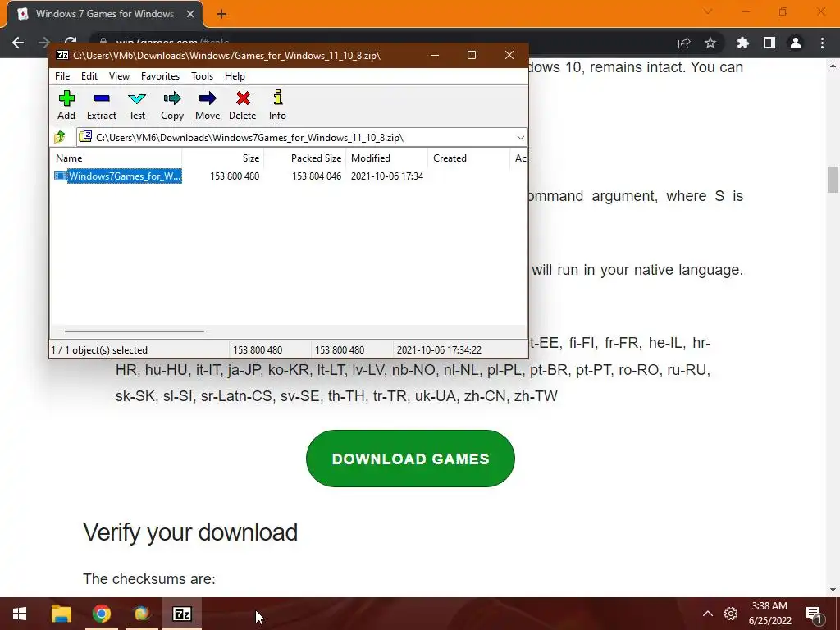Image resolution: width=840 pixels, height=630 pixels.
Task: Click the Add toolbar button in 7-Zip
Action: click(x=66, y=105)
